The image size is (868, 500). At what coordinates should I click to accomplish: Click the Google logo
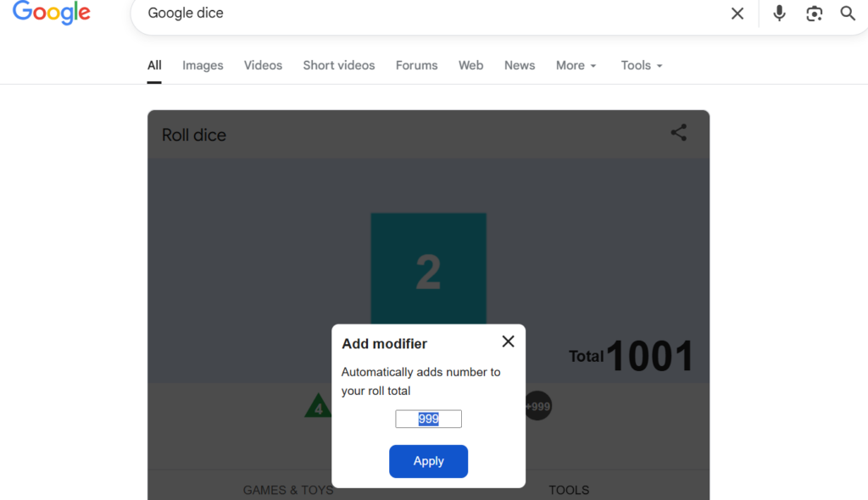52,13
